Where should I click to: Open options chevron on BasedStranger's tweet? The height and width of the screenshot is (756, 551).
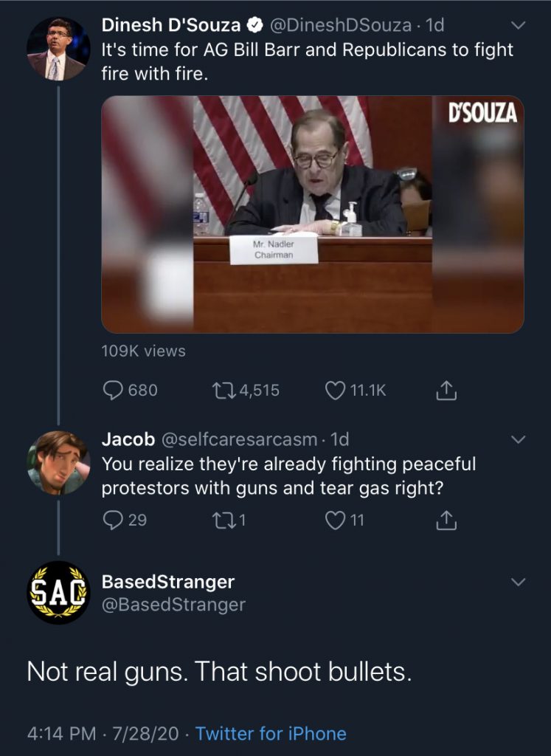519,582
